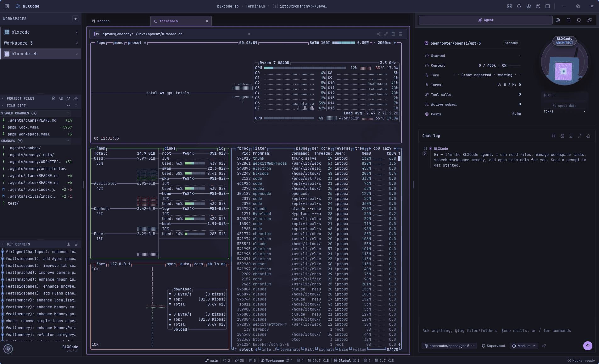Expand message 01 play arrow in chat log
599x364 pixels.
point(425,154)
